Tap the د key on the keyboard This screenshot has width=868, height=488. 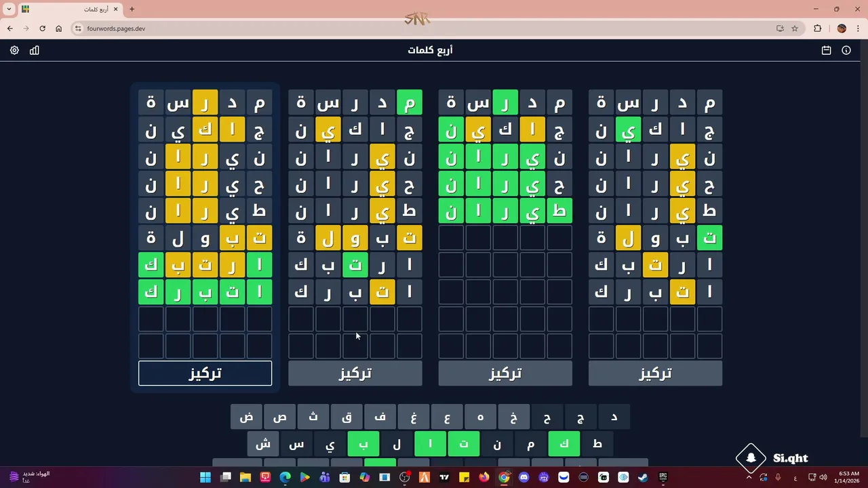coord(614,417)
